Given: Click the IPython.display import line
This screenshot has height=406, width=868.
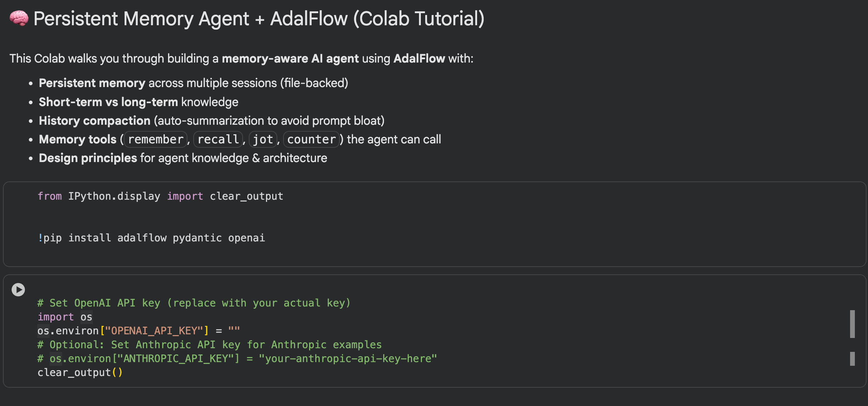Looking at the screenshot, I should coord(160,196).
